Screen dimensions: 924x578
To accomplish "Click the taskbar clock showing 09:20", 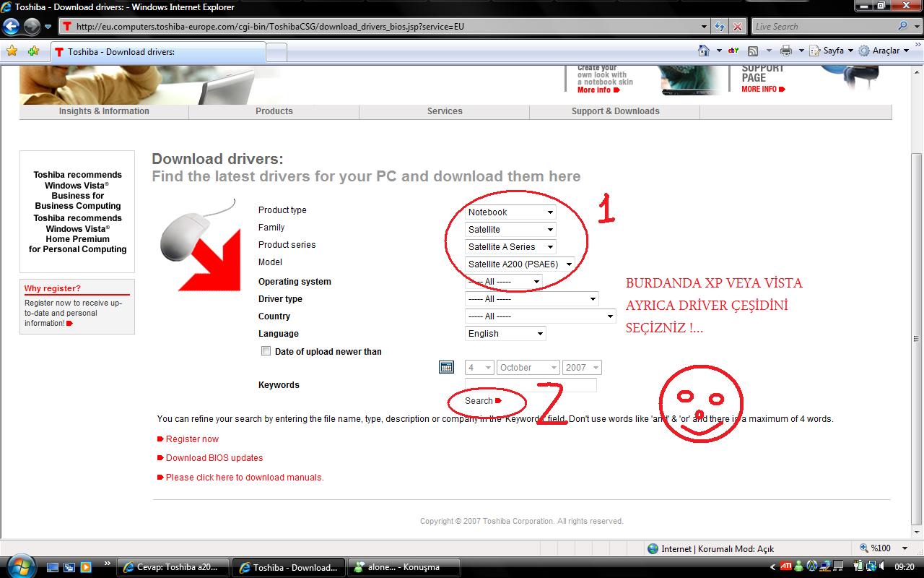I will coord(905,567).
